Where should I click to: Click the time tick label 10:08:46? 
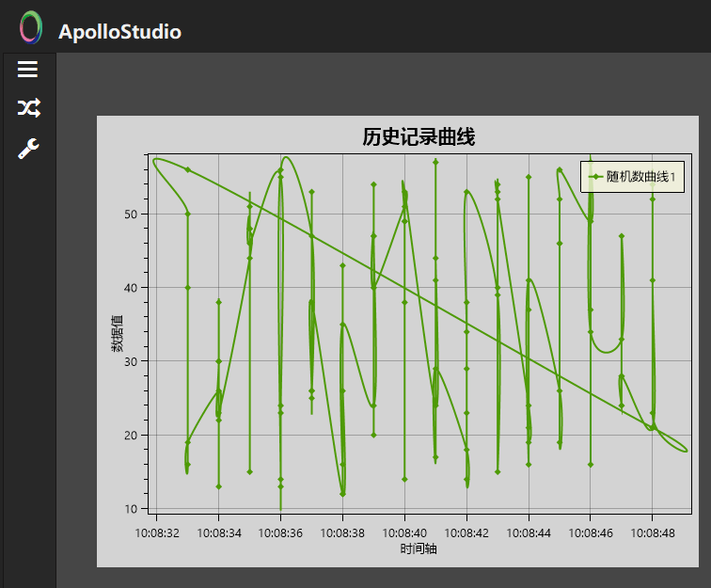coord(591,533)
